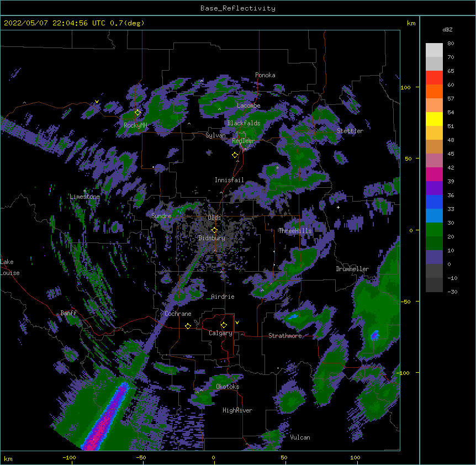
Task: Click the blue 36-33 dBZ legend swatch
Action: pyautogui.click(x=434, y=202)
